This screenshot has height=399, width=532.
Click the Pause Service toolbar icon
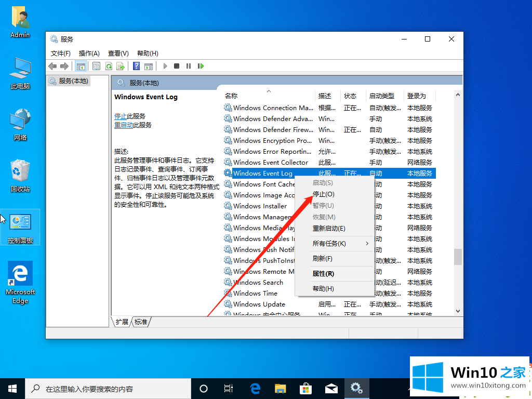tap(188, 66)
